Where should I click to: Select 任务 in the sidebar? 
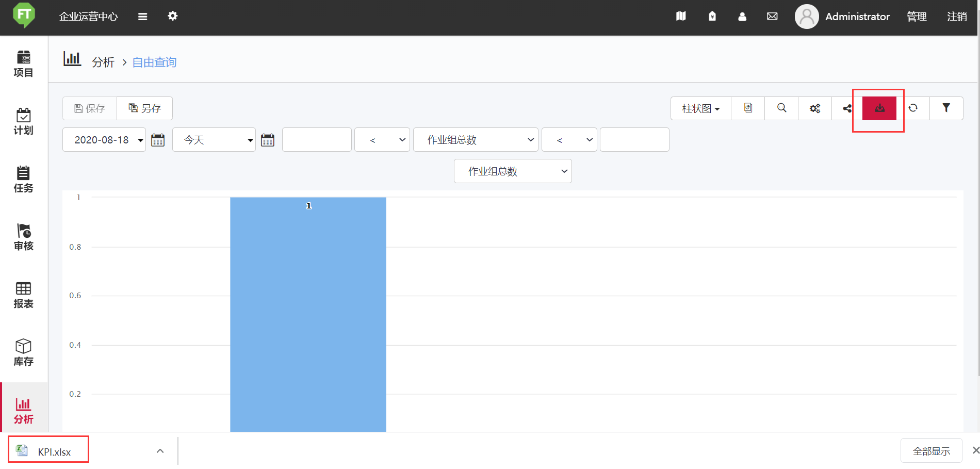click(x=24, y=180)
